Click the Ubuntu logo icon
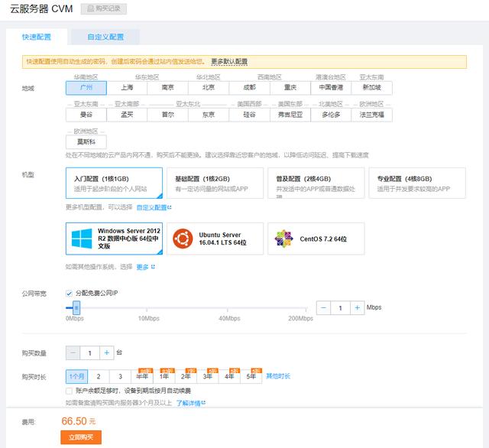The height and width of the screenshot is (448, 489). [183, 239]
